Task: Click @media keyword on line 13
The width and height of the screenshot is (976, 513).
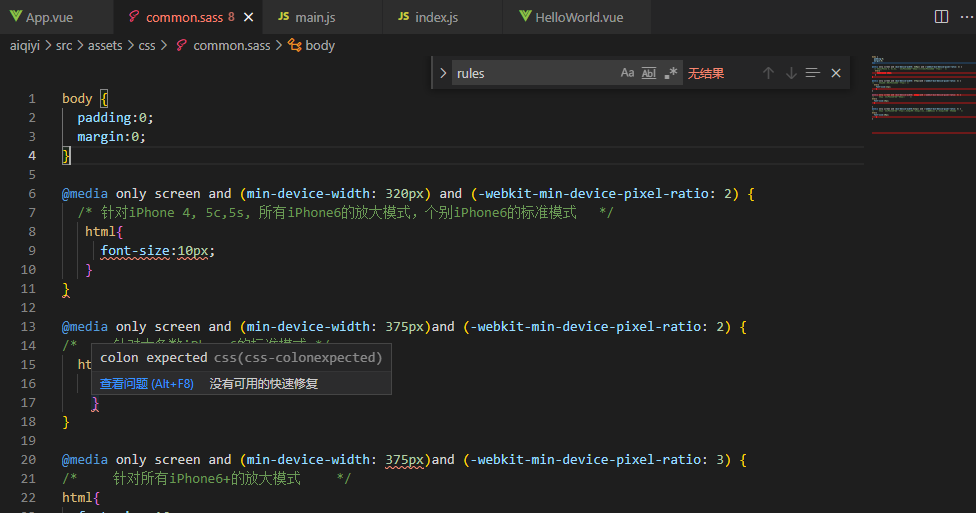Action: pos(85,327)
